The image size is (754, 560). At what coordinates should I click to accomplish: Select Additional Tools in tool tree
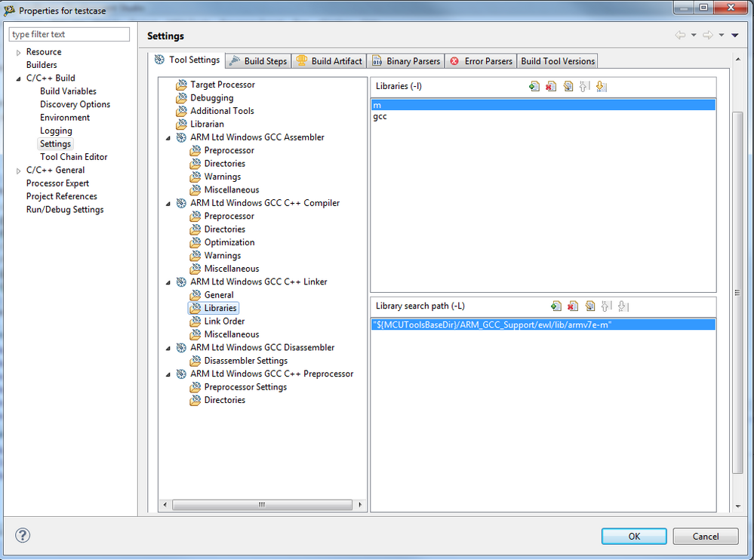pos(222,111)
